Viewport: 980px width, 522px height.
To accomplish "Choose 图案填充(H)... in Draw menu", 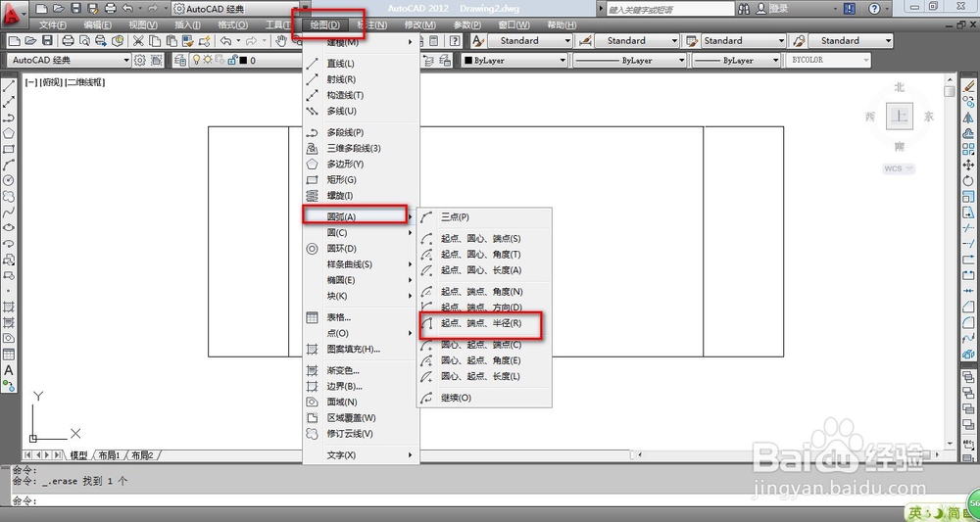I will [361, 349].
